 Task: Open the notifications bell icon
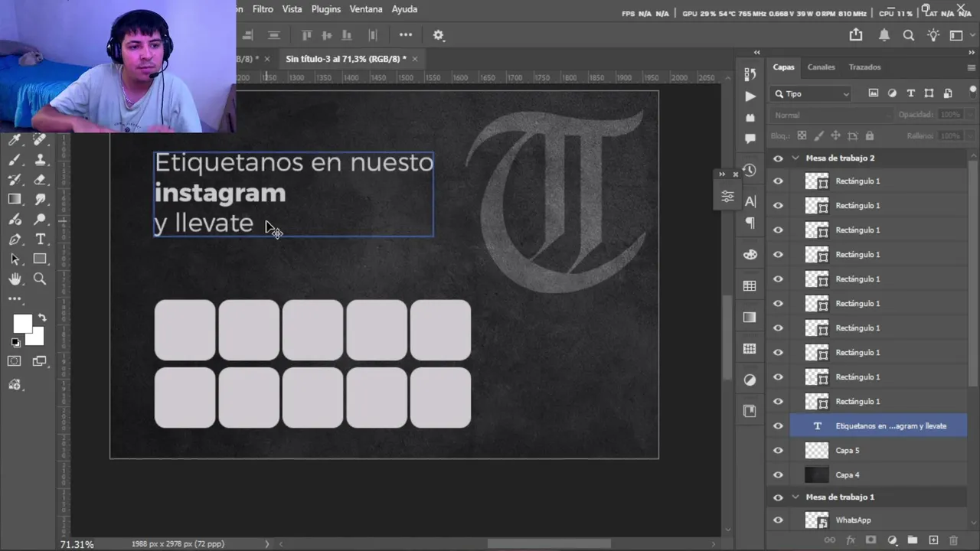click(884, 35)
